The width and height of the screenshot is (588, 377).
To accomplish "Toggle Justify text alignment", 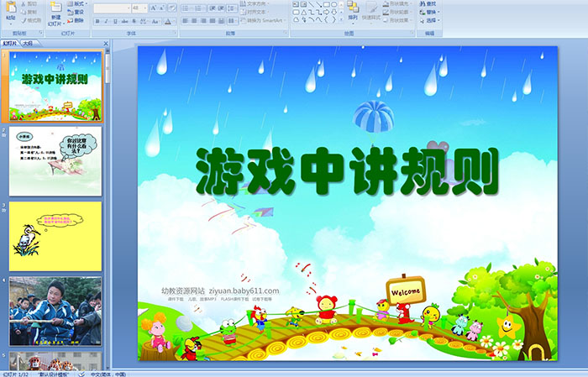I will 213,21.
